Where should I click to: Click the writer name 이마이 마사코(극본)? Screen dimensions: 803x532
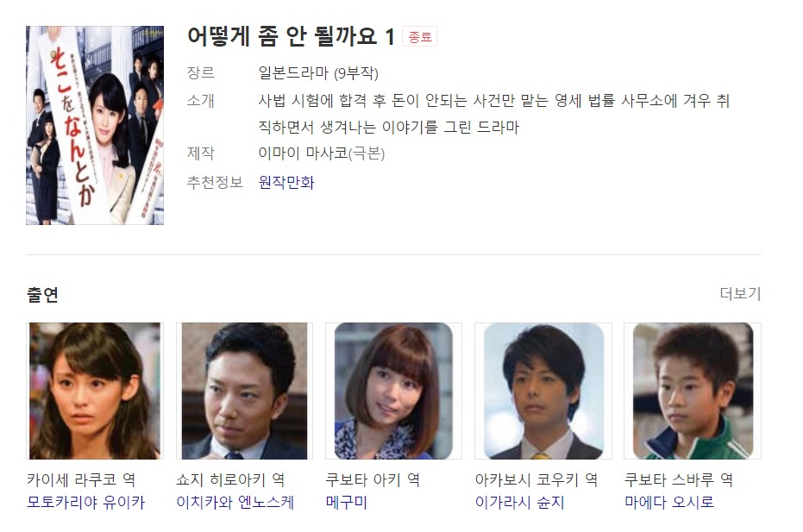coord(322,153)
